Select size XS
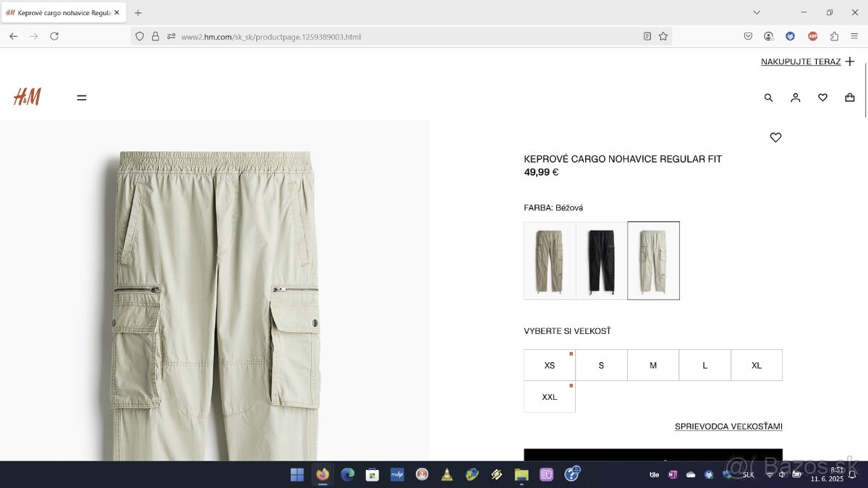The image size is (868, 488). [x=550, y=365]
